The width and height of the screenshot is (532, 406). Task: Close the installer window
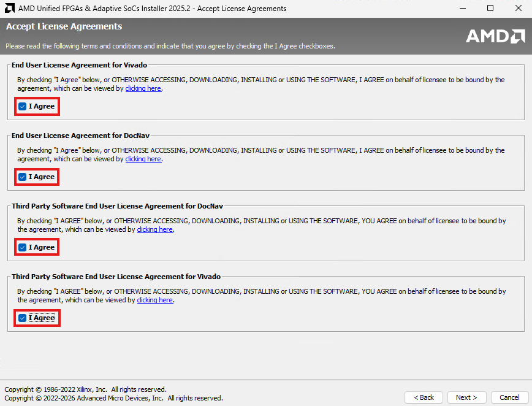pyautogui.click(x=518, y=8)
